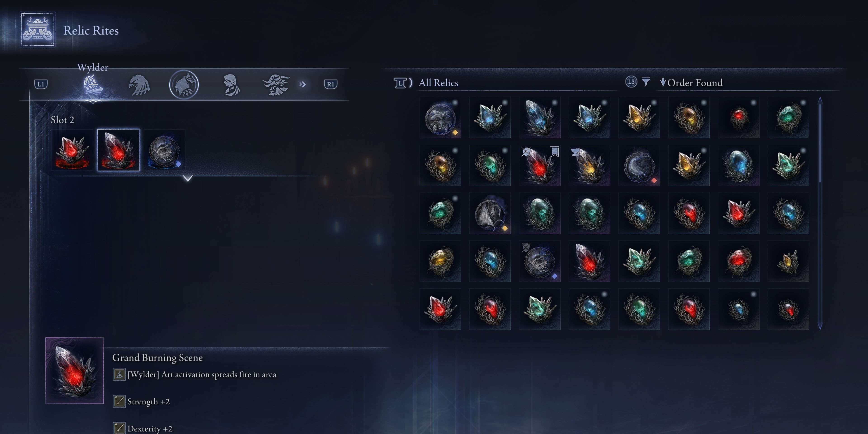Select the first red relic in Slot 2

click(72, 150)
